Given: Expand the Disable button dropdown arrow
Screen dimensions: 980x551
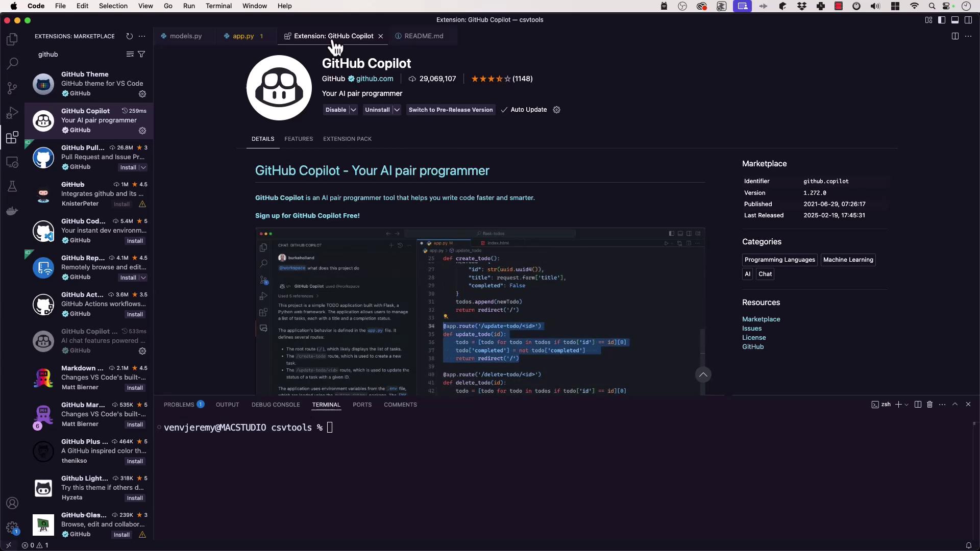Looking at the screenshot, I should 353,110.
